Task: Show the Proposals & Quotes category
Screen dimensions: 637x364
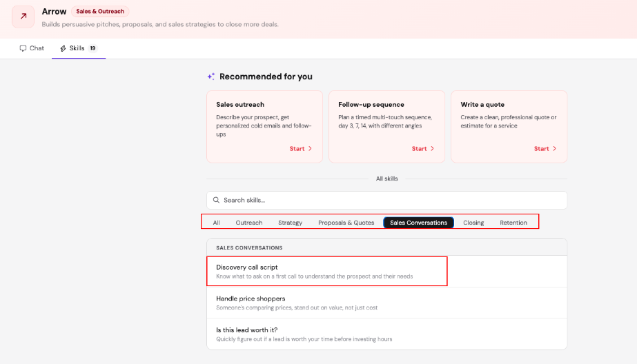Action: click(x=346, y=223)
